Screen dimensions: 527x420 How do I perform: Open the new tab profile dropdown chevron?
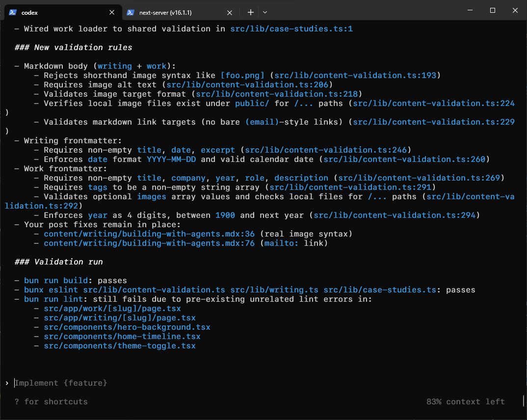coord(265,12)
